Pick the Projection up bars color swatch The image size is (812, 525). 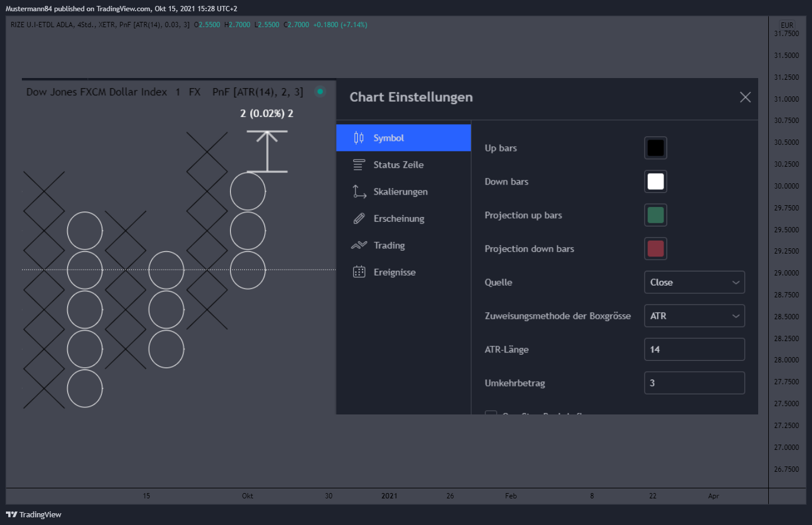pos(655,215)
